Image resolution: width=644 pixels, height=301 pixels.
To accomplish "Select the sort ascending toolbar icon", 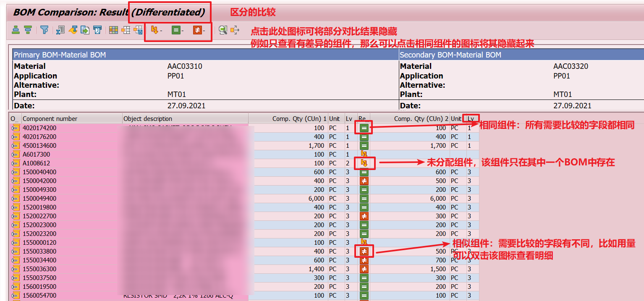I will [16, 30].
